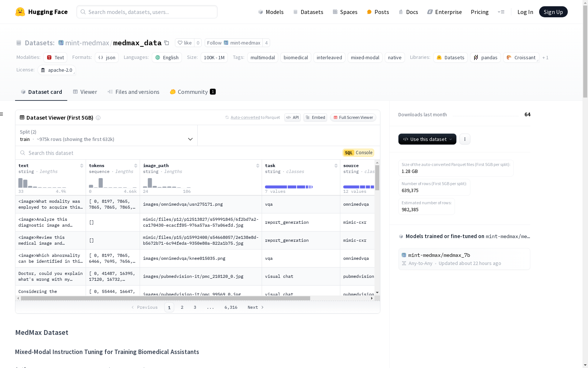Image resolution: width=588 pixels, height=368 pixels.
Task: Open Pricing in top navigation
Action: click(480, 12)
